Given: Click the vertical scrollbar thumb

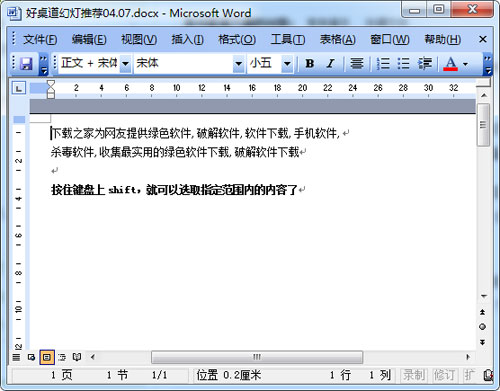Looking at the screenshot, I should coord(483,125).
